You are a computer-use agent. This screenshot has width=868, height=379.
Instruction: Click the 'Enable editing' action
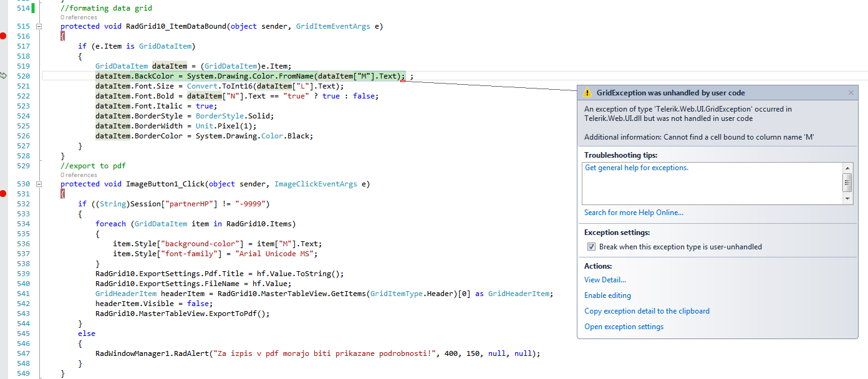tap(607, 295)
